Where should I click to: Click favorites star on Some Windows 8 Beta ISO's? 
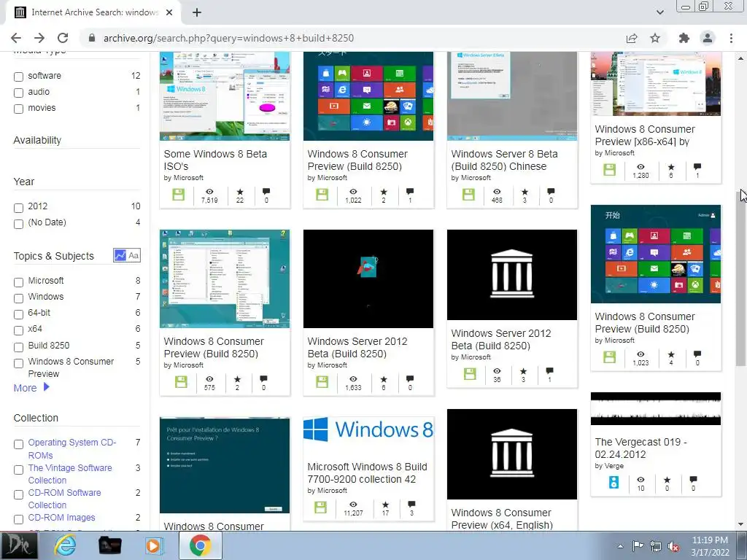(239, 192)
